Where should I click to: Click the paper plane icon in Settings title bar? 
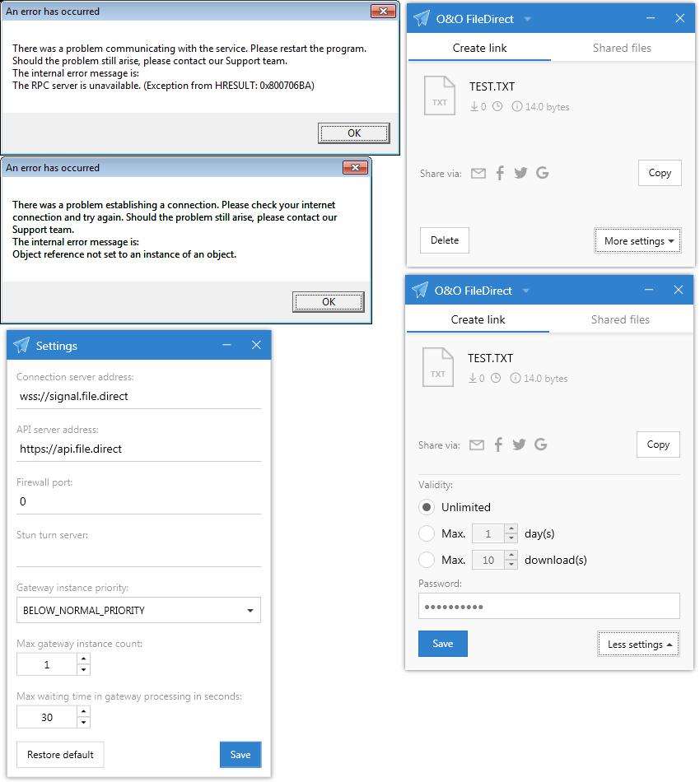click(x=21, y=346)
